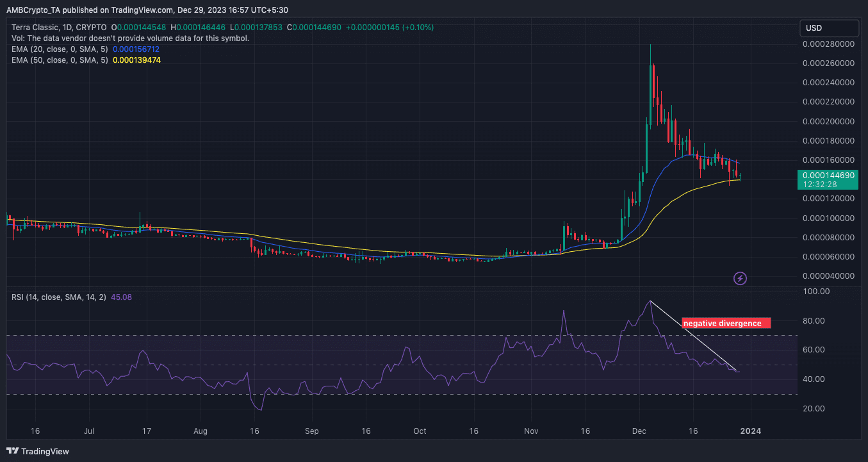Click the Dec label on the time axis

639,431
